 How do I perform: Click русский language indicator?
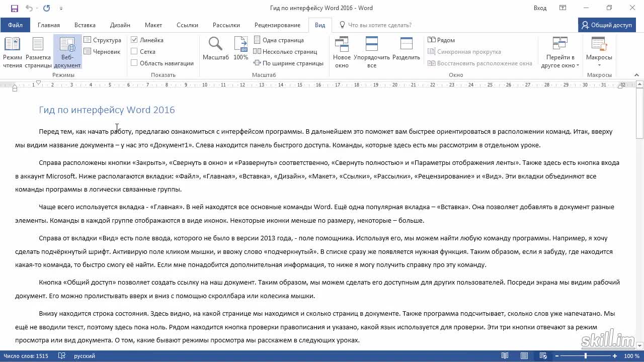[x=85, y=356]
